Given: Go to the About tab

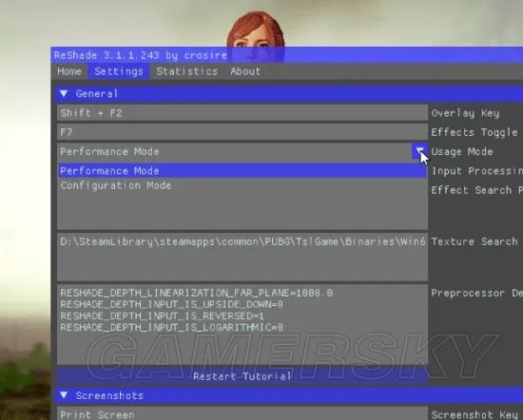Looking at the screenshot, I should [x=245, y=71].
